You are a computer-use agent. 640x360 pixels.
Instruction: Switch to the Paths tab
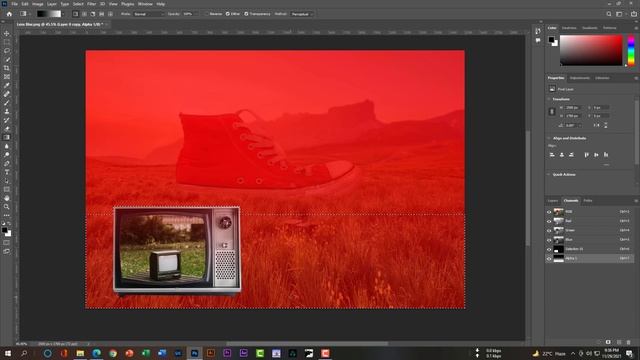click(588, 201)
